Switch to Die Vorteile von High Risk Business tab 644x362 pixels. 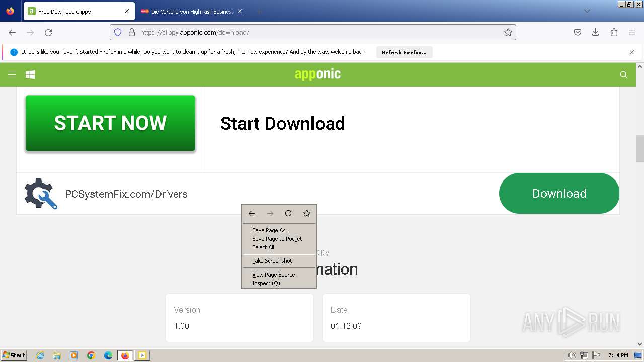point(193,11)
